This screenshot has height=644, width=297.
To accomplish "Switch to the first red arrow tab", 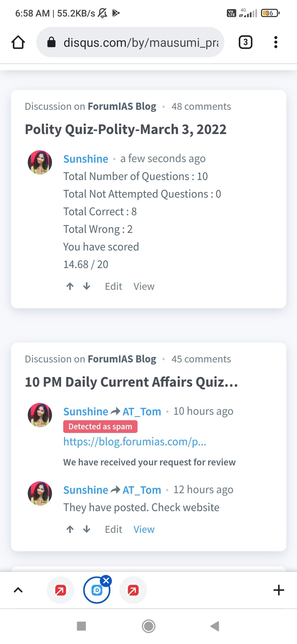I will coord(61,590).
